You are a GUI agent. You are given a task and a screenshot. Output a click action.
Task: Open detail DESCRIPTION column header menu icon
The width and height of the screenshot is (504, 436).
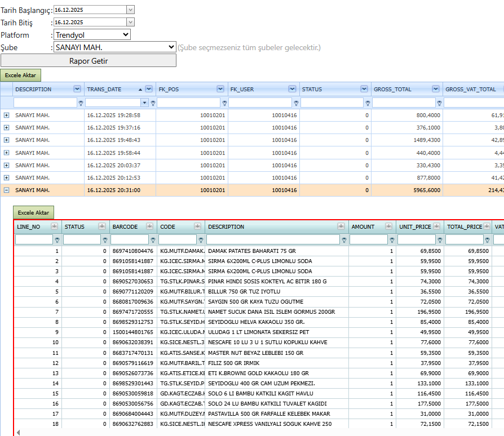coord(341,226)
